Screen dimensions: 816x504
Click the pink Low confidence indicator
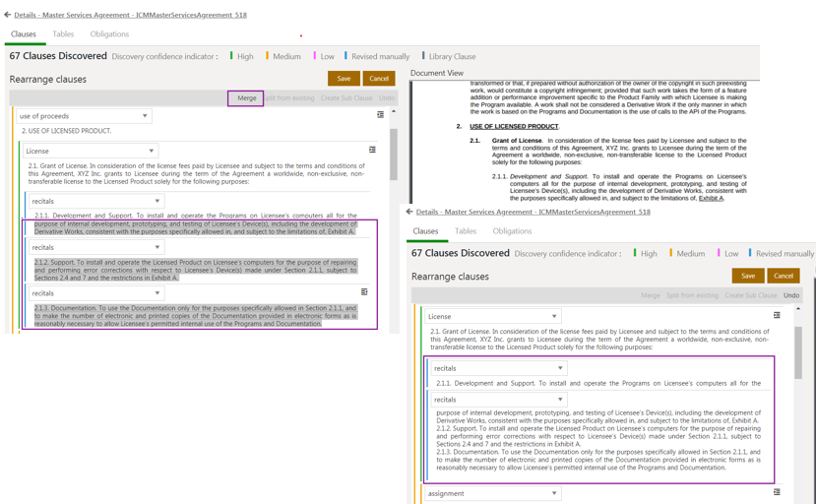click(315, 56)
